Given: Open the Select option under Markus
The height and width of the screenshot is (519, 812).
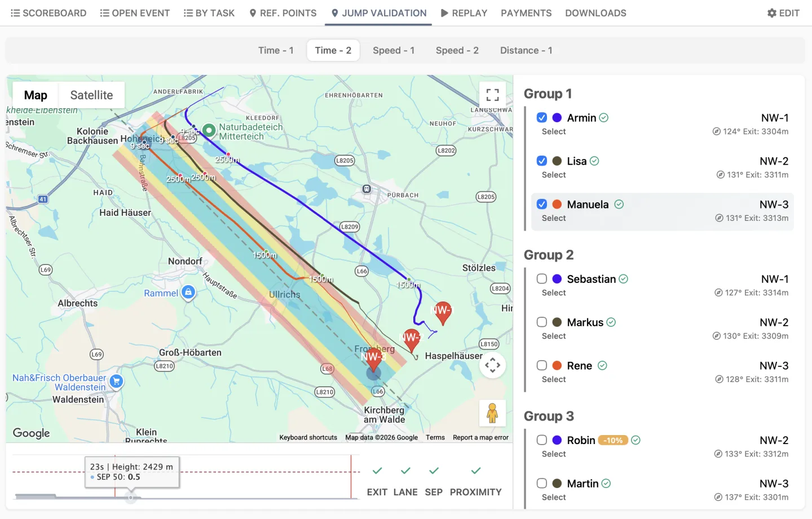Looking at the screenshot, I should [x=554, y=336].
